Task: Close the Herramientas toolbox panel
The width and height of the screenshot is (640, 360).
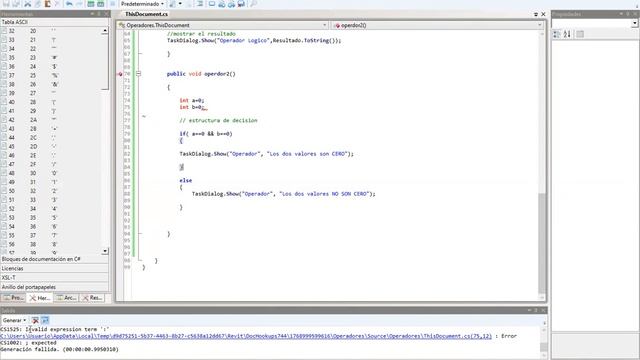Action: point(106,14)
